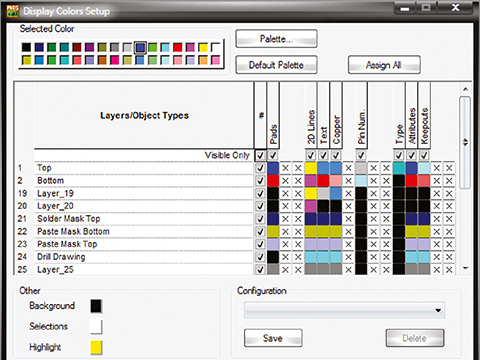480x360 pixels.
Task: Toggle Visible Only checkbox for Attributes column
Action: (411, 155)
